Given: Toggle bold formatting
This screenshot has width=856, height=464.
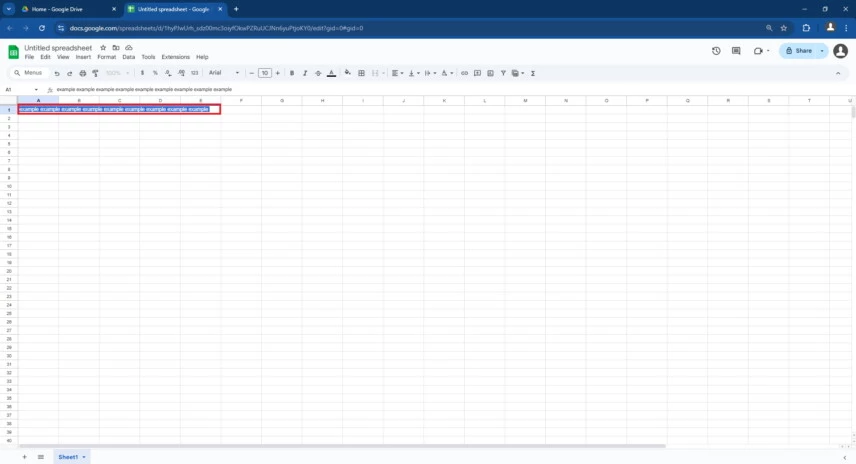Looking at the screenshot, I should (x=292, y=73).
